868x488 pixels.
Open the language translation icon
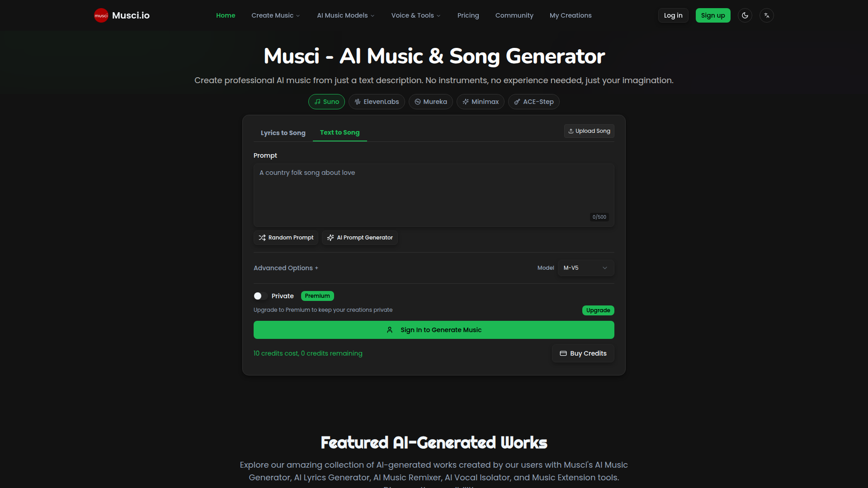tap(767, 15)
